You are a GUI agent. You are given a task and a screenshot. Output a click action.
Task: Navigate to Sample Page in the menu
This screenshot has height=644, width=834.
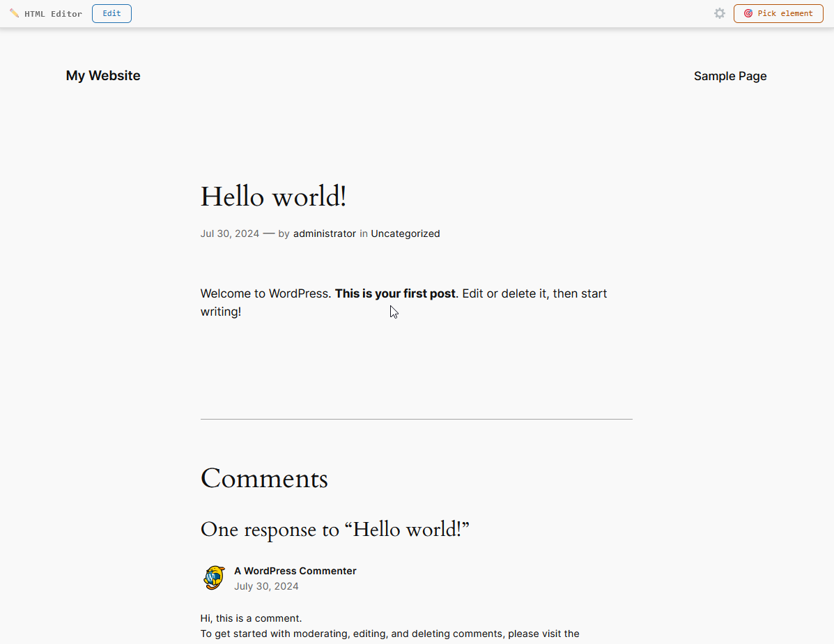(x=729, y=76)
